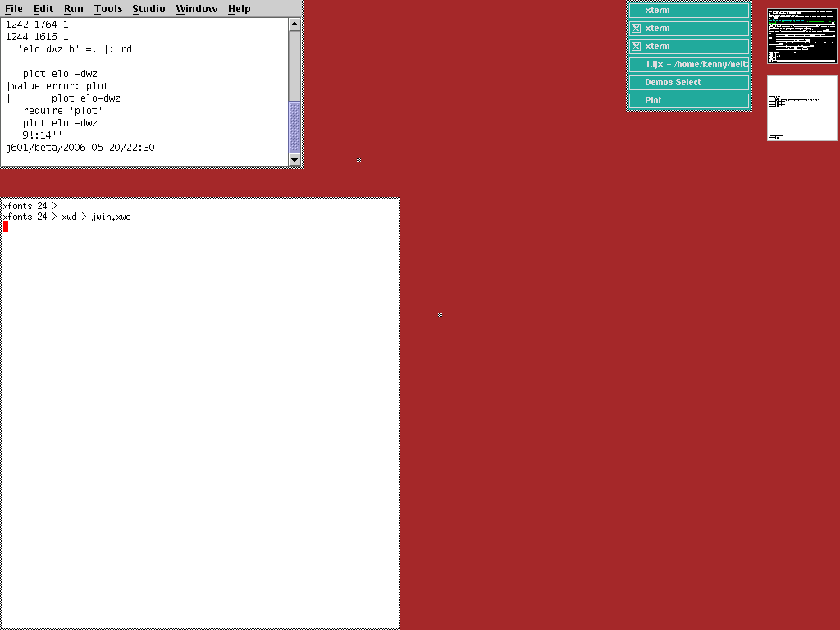This screenshot has height=630, width=840.
Task: Click the scroll up arrow in J session
Action: (x=294, y=25)
